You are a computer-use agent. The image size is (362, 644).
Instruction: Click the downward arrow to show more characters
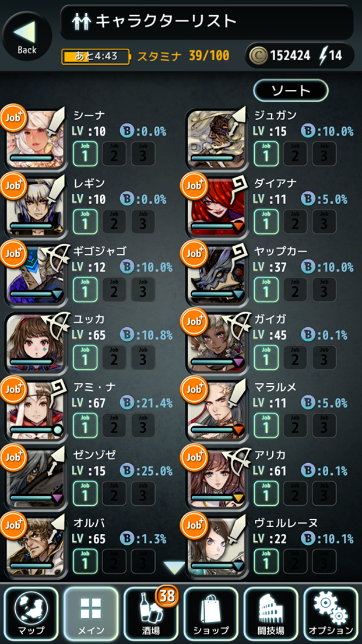click(174, 567)
